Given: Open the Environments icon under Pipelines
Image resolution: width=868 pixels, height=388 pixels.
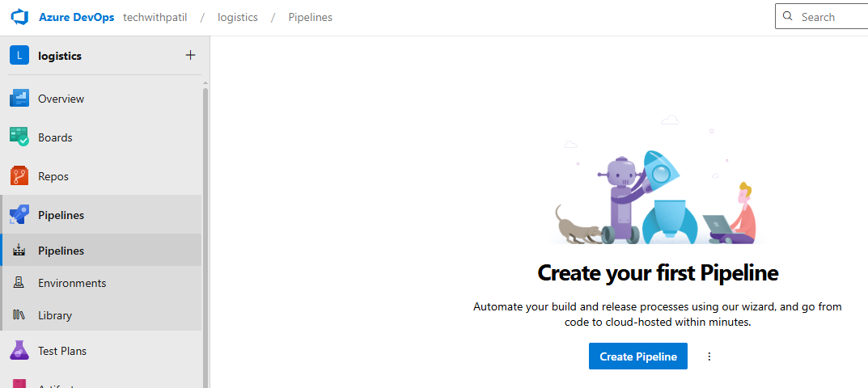Looking at the screenshot, I should [x=19, y=283].
